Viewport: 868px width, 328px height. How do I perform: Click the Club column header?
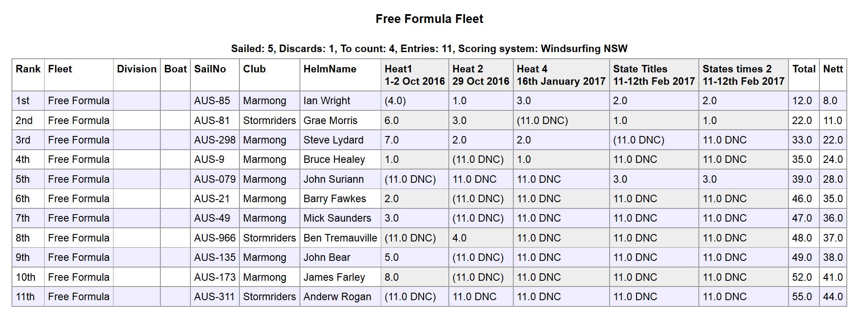click(254, 69)
